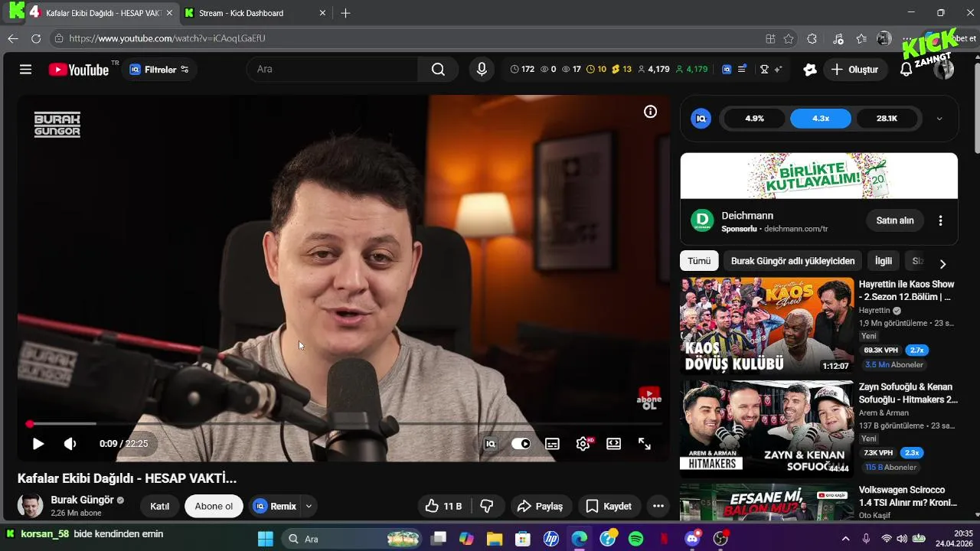Reload the page
Image resolution: width=980 pixels, height=551 pixels.
click(x=36, y=38)
